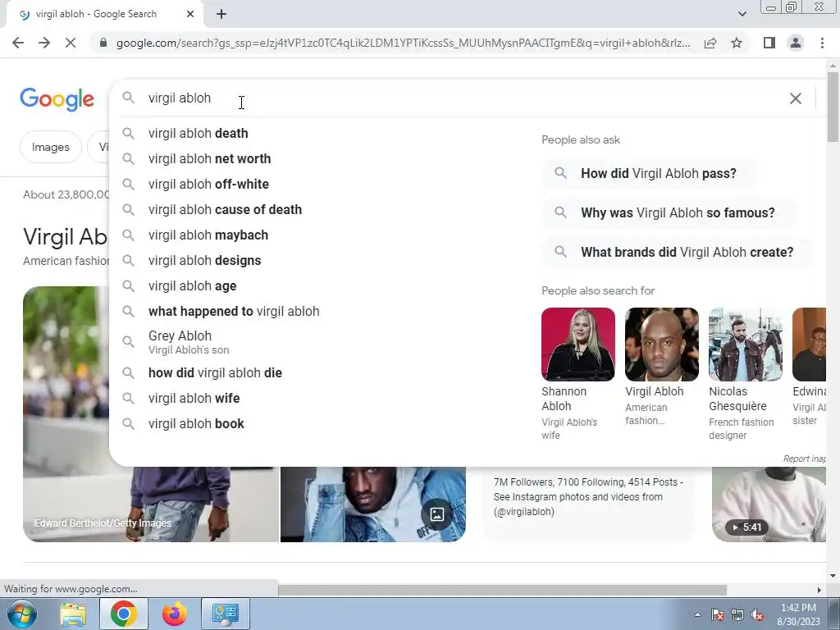840x630 pixels.
Task: Click the Report inappropriate predictions link
Action: click(805, 459)
